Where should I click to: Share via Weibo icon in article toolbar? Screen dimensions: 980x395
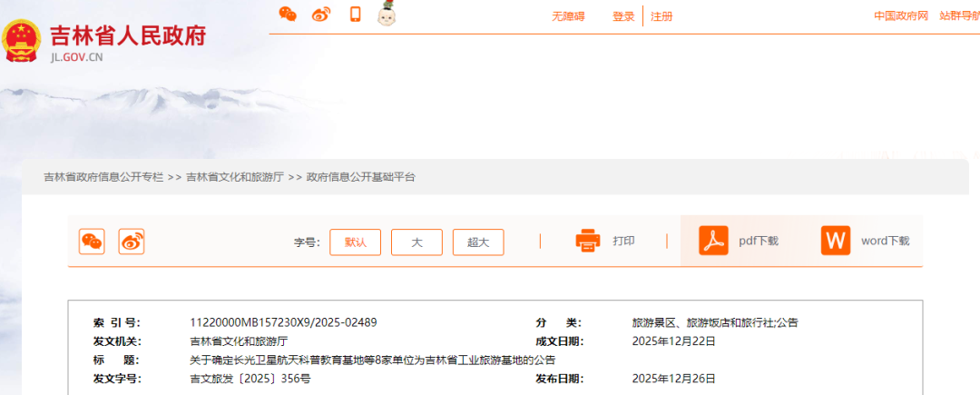[132, 242]
